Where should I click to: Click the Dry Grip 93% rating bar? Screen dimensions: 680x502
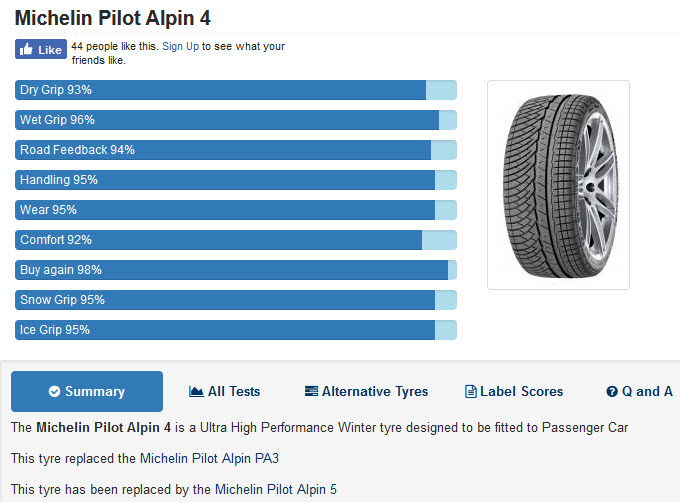coord(236,90)
